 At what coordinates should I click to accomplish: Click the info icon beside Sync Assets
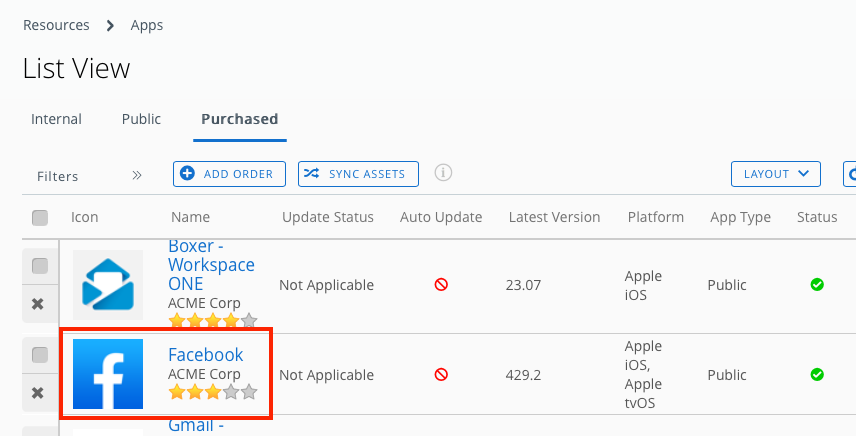(x=444, y=173)
